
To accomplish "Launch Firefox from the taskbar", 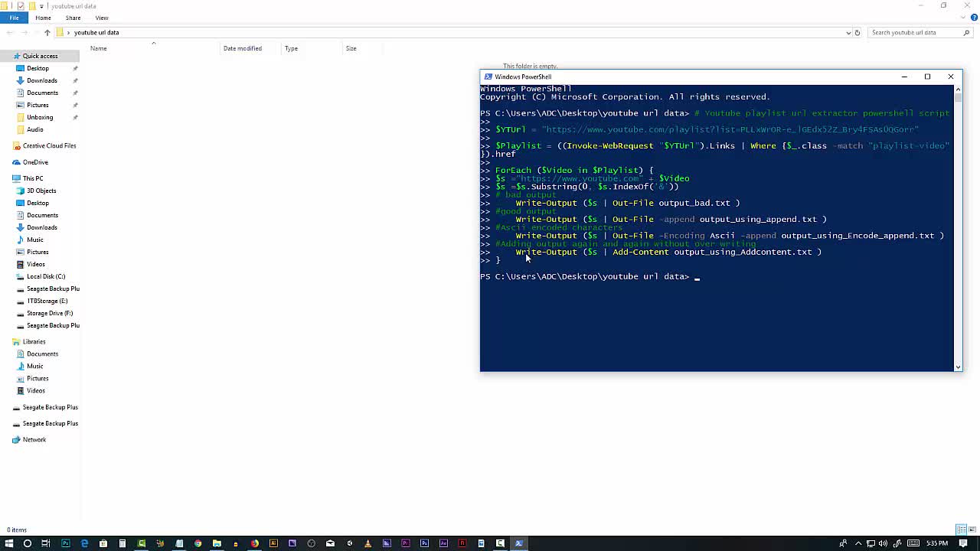I will pos(254,543).
